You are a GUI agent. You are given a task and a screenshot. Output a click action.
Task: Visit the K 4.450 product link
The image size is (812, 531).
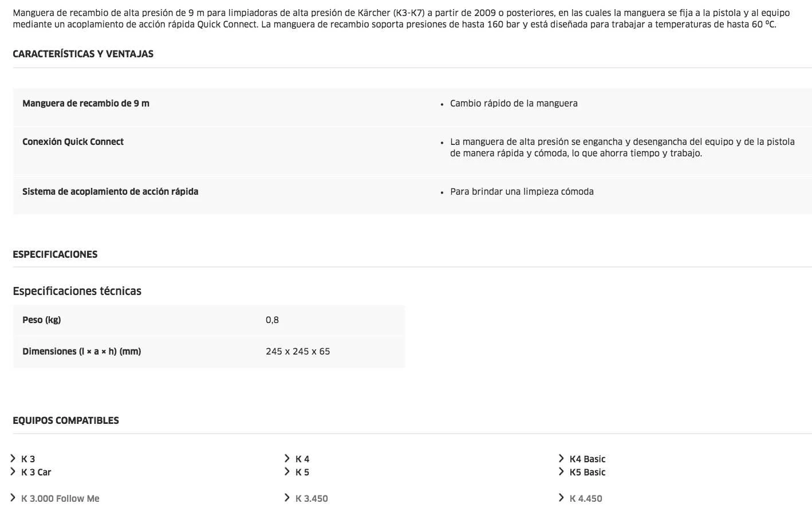point(586,498)
